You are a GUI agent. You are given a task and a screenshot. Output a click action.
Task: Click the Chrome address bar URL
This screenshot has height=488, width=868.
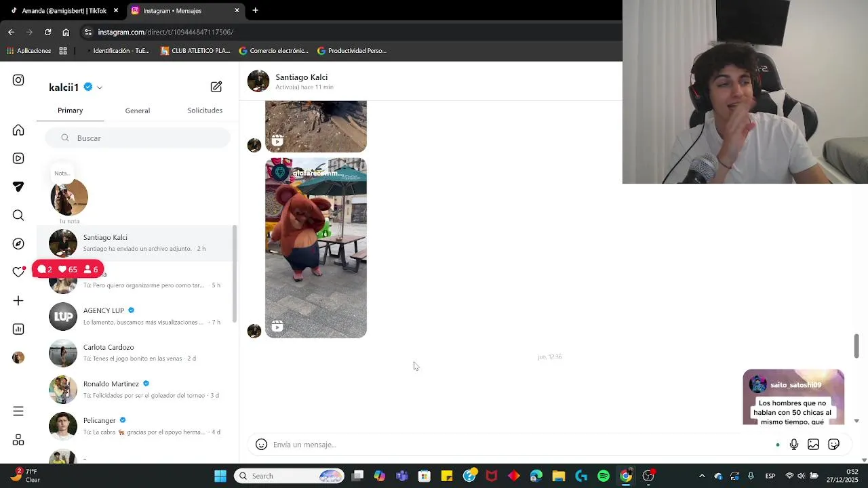[x=165, y=32]
